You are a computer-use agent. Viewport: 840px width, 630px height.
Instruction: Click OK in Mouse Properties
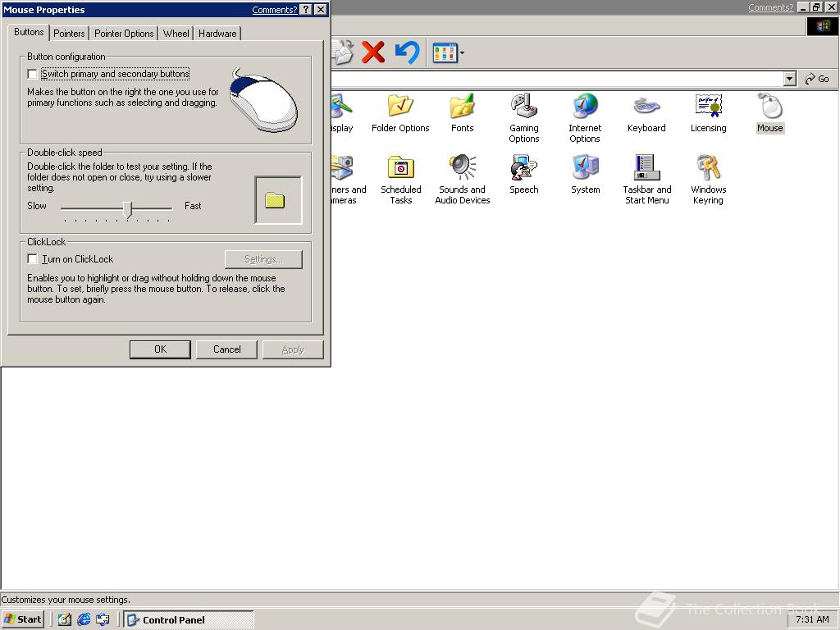click(x=160, y=349)
